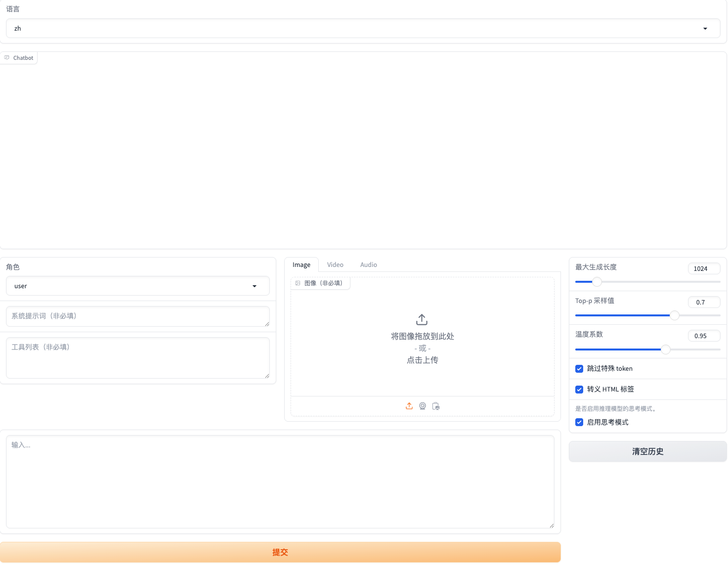
Task: Disable the 启用思考模式 checkbox
Action: point(579,422)
